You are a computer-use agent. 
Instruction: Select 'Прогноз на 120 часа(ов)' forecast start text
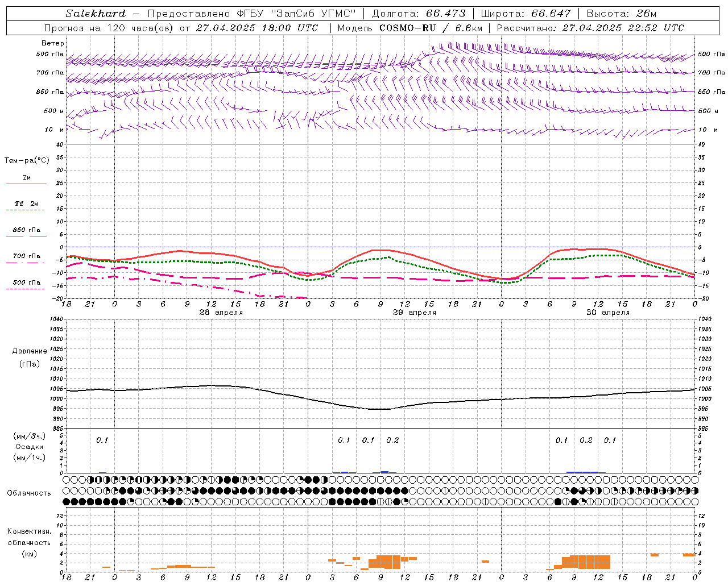point(109,28)
